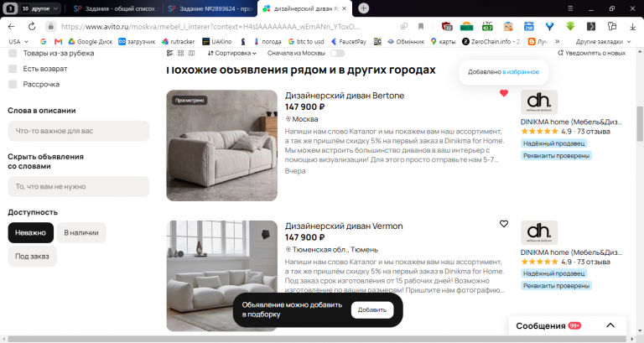This screenshot has height=343, width=644.
Task: Open Дизайнерский диван Bertone listing title
Action: click(344, 96)
